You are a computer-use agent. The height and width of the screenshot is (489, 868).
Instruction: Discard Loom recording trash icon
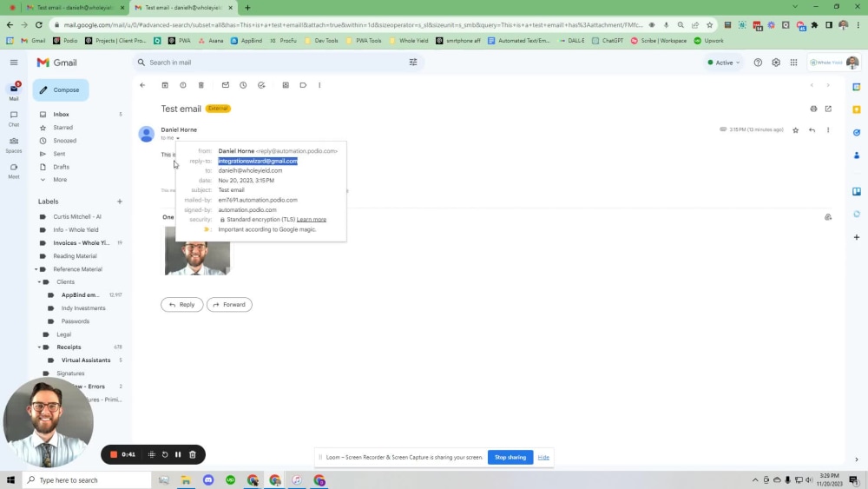click(x=193, y=454)
